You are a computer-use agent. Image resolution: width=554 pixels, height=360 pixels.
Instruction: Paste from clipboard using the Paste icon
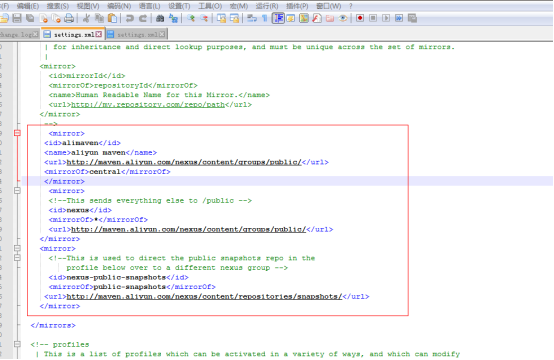point(112,18)
